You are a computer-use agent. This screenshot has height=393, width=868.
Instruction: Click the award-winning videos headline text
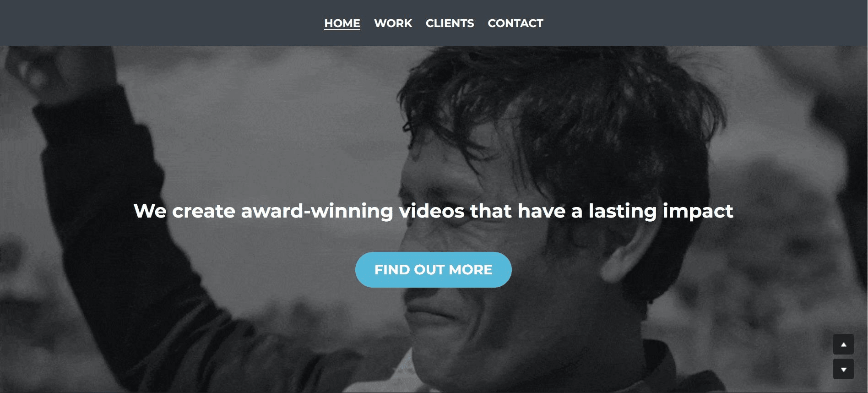(x=433, y=211)
